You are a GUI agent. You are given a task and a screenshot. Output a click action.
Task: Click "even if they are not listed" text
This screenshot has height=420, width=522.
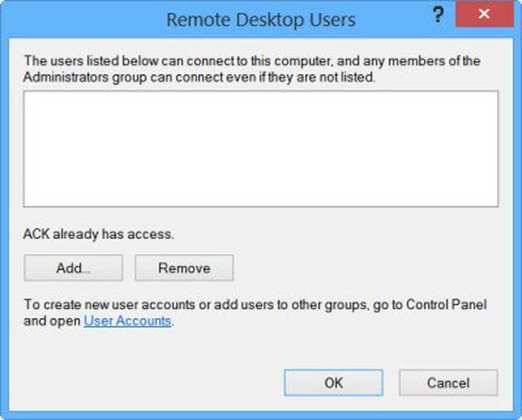[x=310, y=78]
